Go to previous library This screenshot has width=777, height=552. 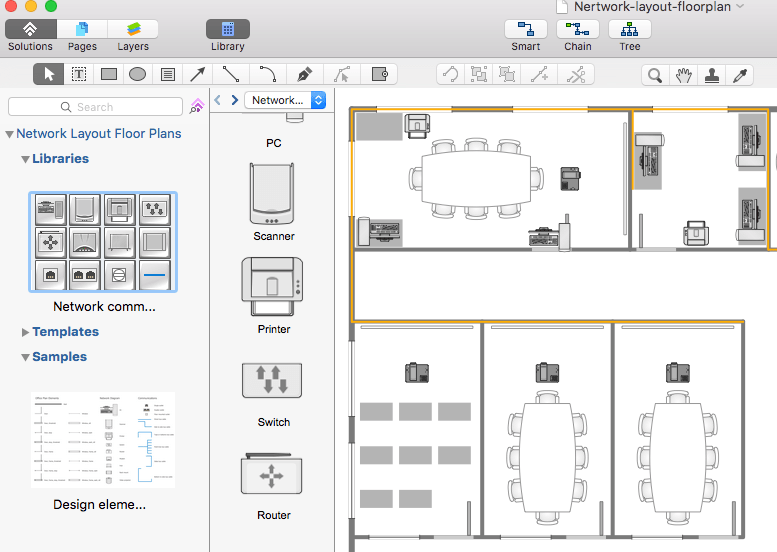[218, 100]
